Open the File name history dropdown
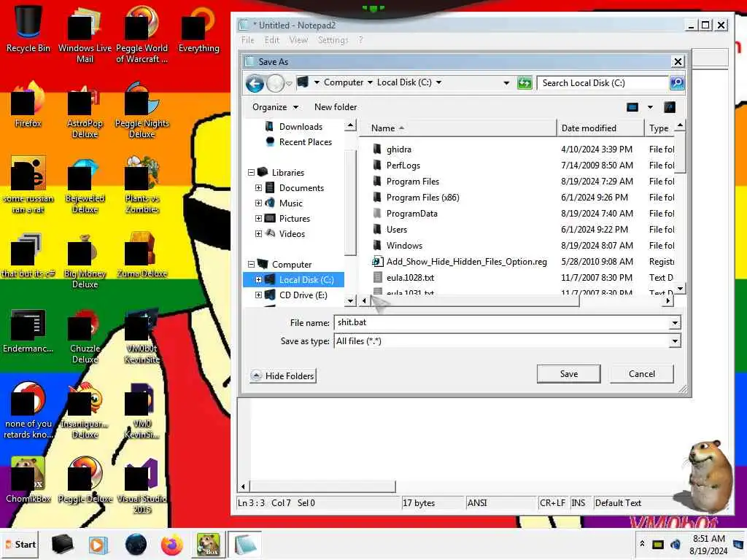 click(675, 323)
